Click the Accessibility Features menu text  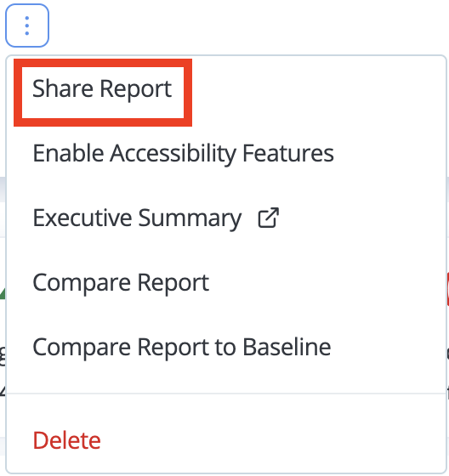(x=222, y=153)
